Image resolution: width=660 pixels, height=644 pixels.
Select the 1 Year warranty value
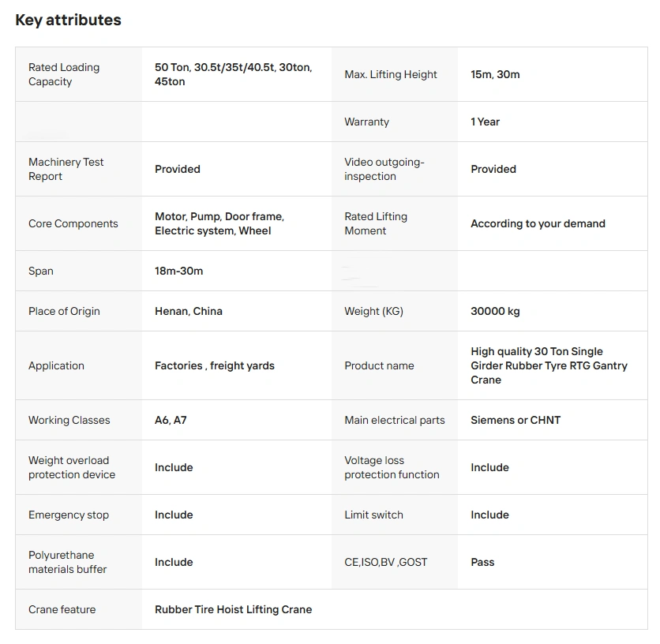coord(485,122)
